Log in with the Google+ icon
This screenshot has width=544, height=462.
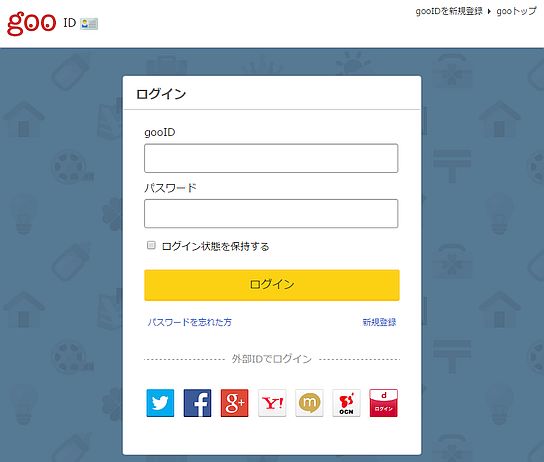(x=235, y=403)
